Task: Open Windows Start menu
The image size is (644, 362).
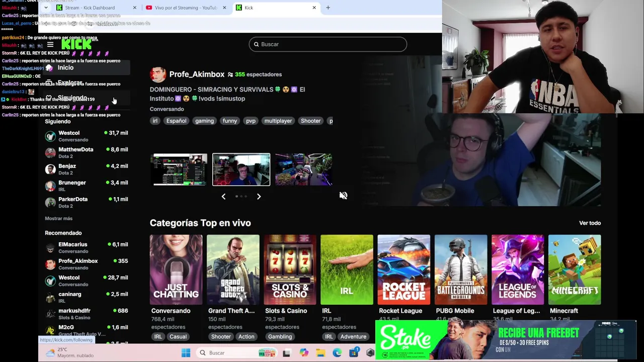Action: [186, 353]
